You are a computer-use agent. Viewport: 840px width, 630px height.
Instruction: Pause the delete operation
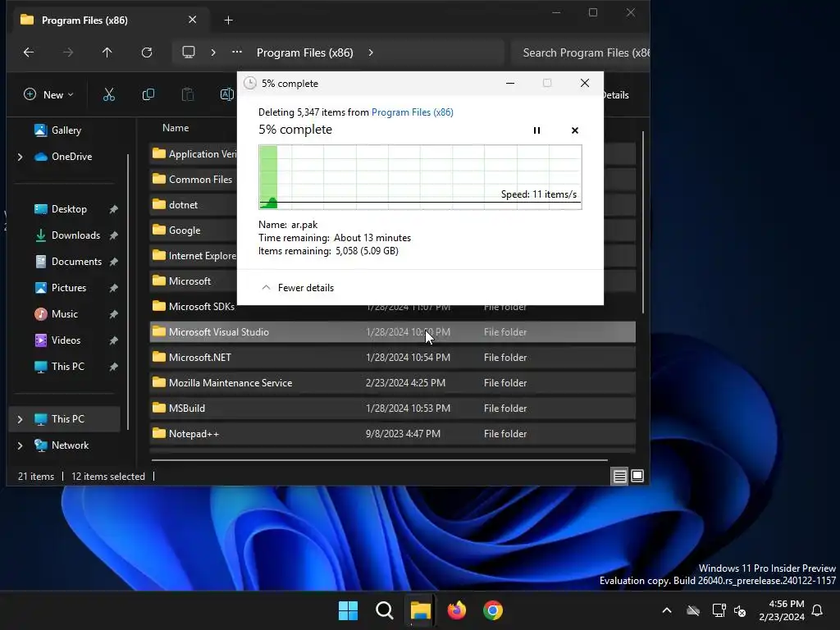pos(536,130)
